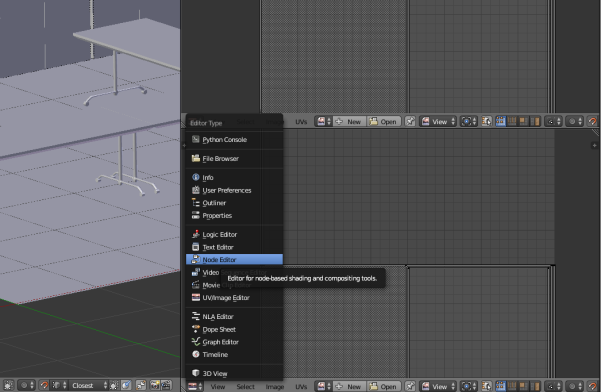
Task: Open pivot point selector in upper header
Action: [x=468, y=121]
